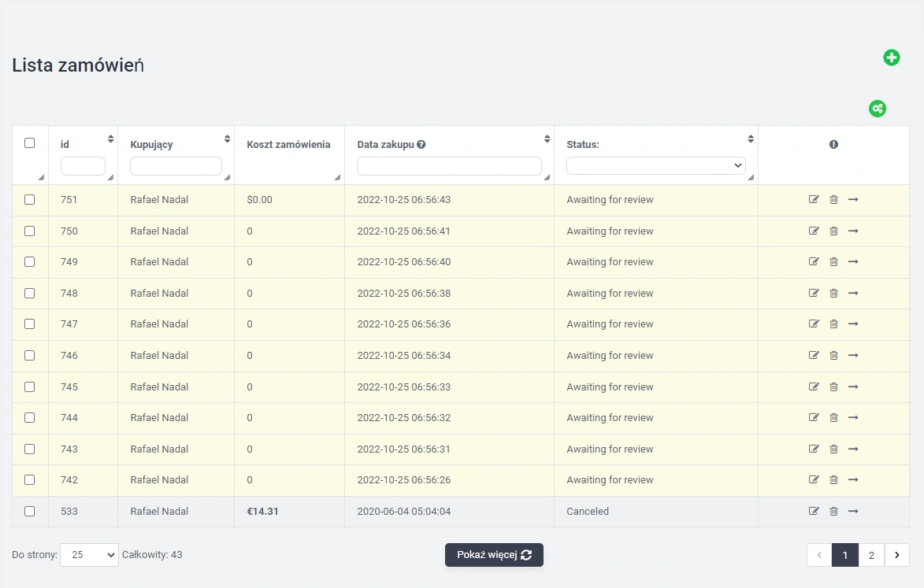The image size is (924, 588).
Task: Open the green table settings gears icon
Action: coord(877,109)
